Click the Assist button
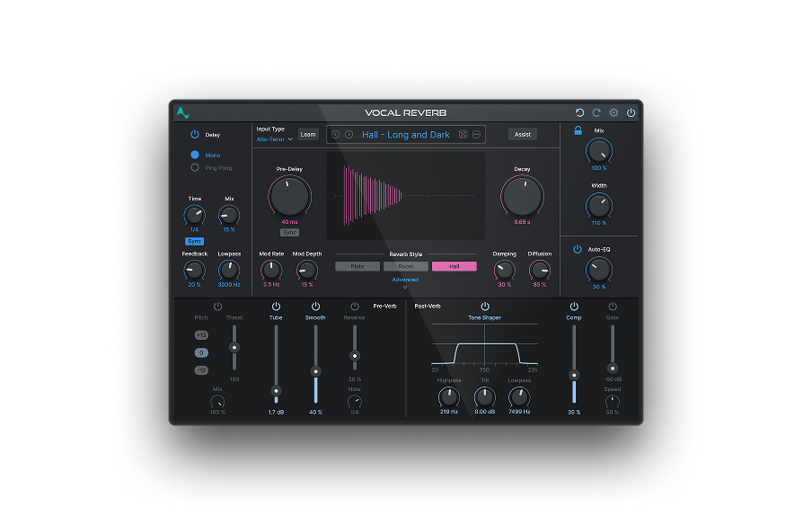The width and height of the screenshot is (812, 525). click(x=523, y=133)
